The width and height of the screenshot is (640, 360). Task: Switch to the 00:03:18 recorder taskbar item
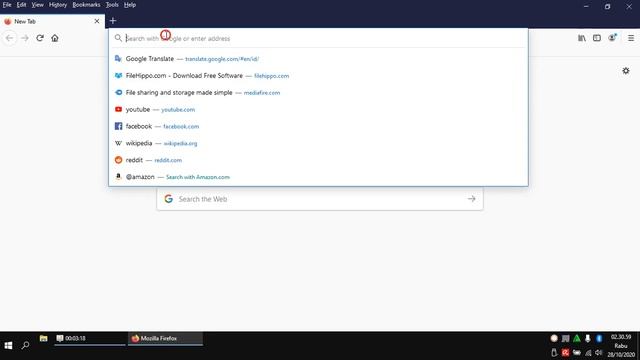tap(90, 338)
